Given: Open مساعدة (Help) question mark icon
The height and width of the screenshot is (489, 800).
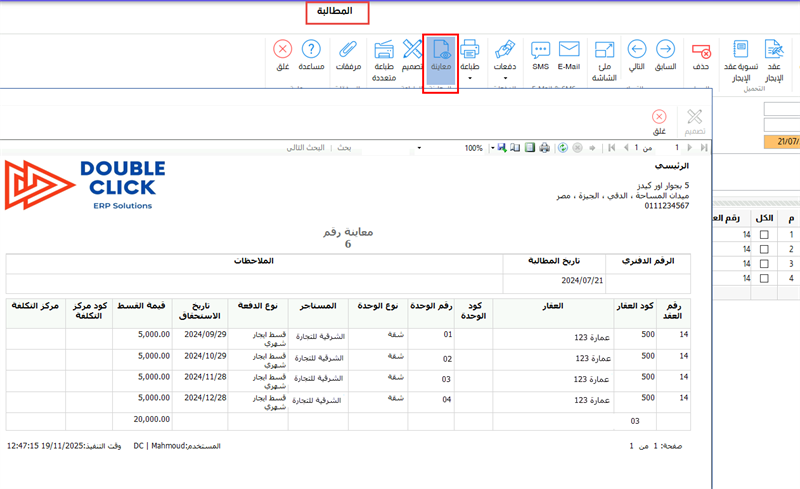Looking at the screenshot, I should click(x=311, y=56).
